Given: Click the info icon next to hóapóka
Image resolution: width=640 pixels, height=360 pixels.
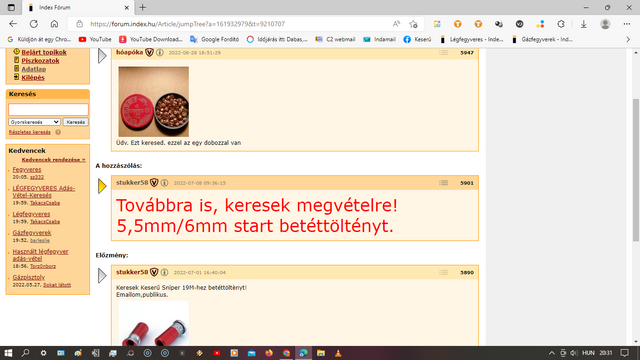Looking at the screenshot, I should click(x=160, y=53).
